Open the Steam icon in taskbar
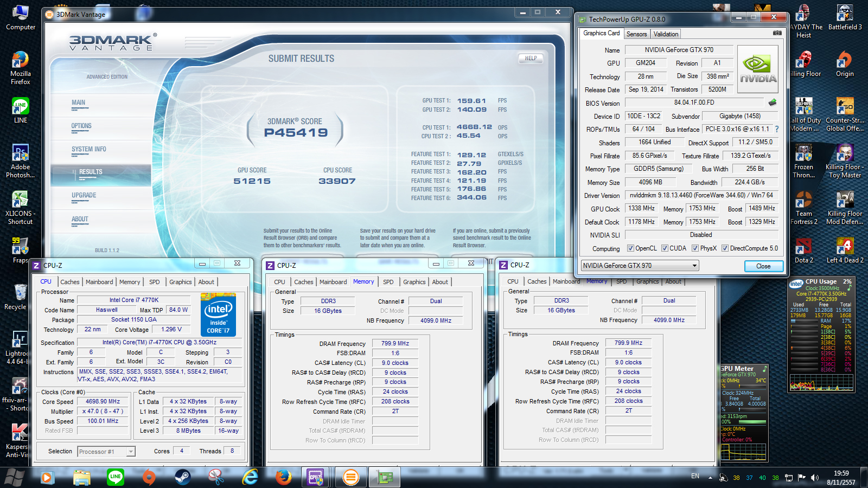 tap(182, 477)
